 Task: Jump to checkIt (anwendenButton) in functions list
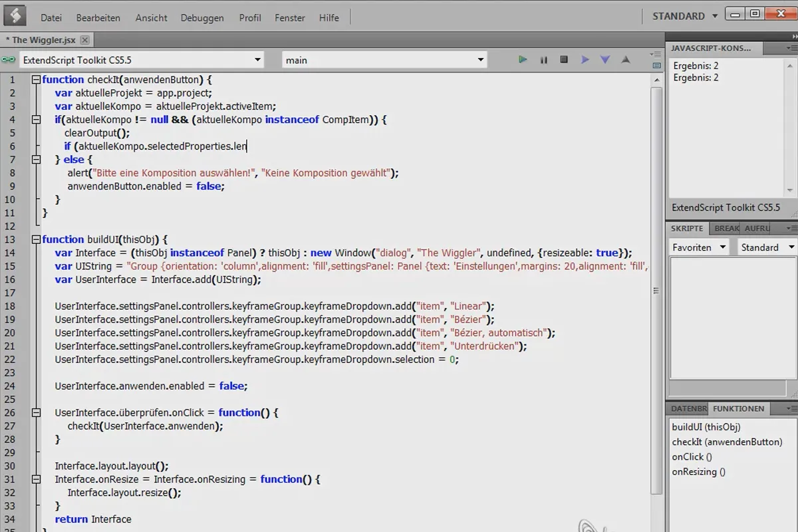[x=727, y=442]
